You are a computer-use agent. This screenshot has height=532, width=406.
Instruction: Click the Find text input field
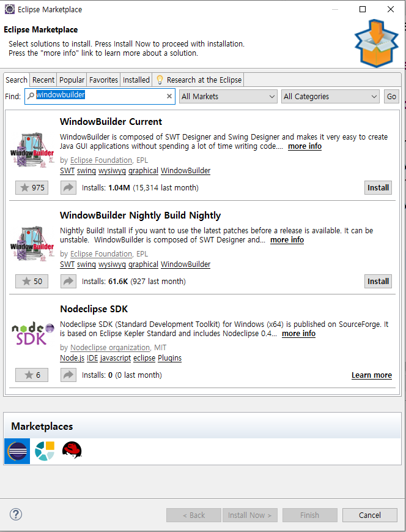point(100,96)
